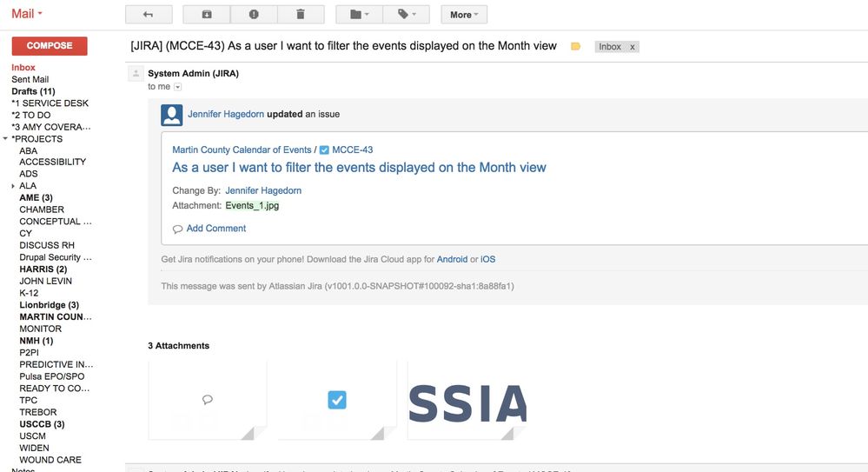Open the Events_1.jpg attachment link
The height and width of the screenshot is (472, 868).
(252, 205)
